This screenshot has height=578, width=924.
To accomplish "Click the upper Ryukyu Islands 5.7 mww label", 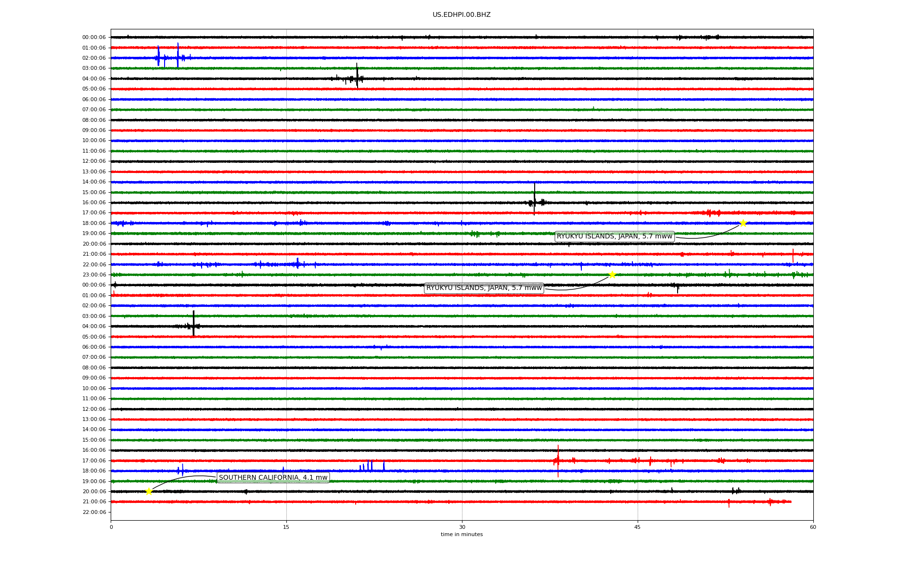I will tap(614, 236).
